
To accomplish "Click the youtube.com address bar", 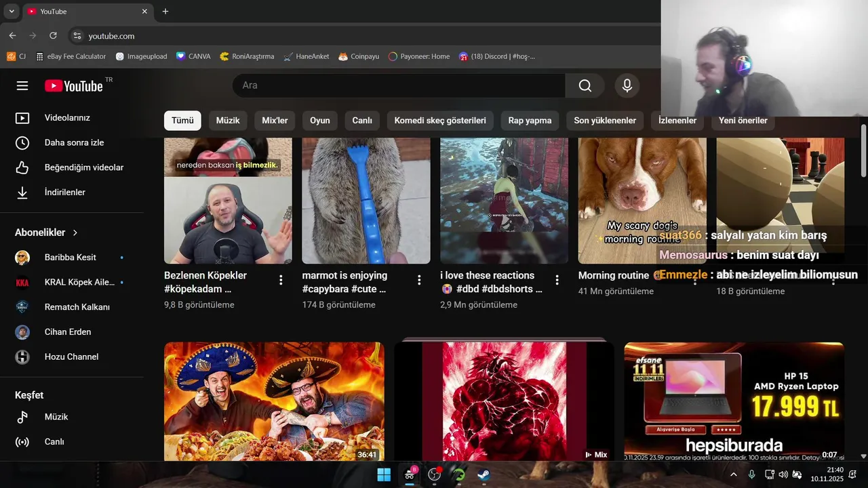I will click(366, 36).
